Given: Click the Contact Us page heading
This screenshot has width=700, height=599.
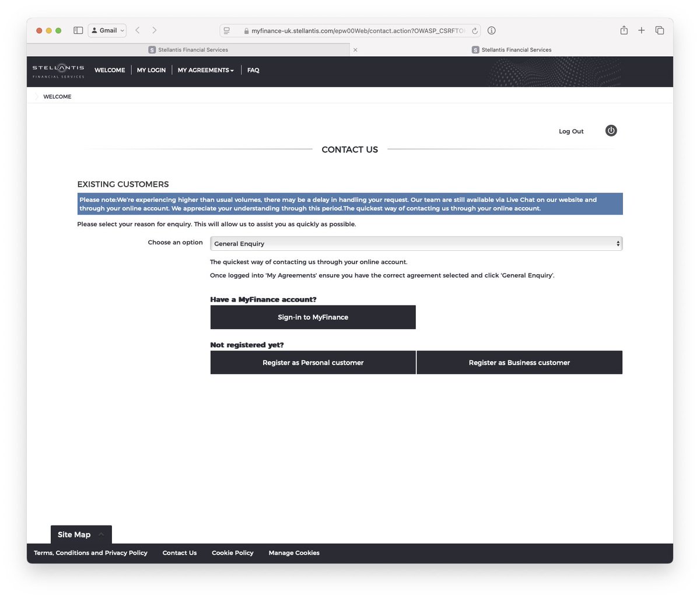Looking at the screenshot, I should pyautogui.click(x=350, y=150).
